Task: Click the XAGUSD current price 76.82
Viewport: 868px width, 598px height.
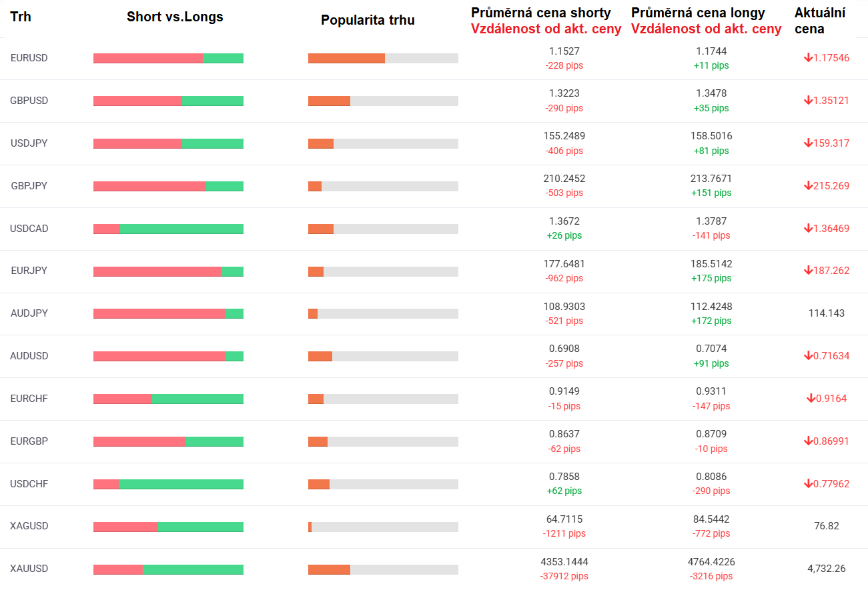Action: (x=826, y=526)
